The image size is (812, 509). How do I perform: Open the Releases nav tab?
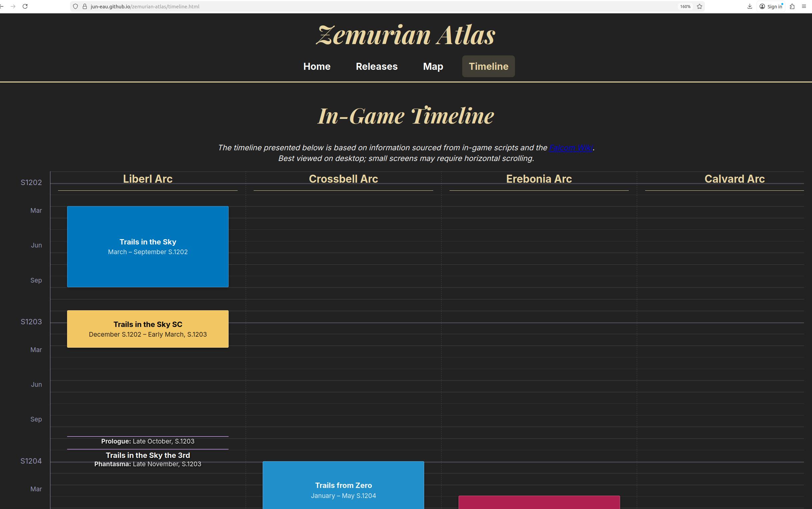pos(376,66)
